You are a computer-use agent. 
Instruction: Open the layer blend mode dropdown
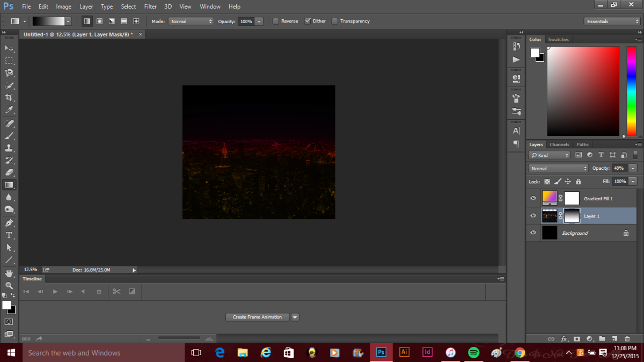tap(558, 168)
